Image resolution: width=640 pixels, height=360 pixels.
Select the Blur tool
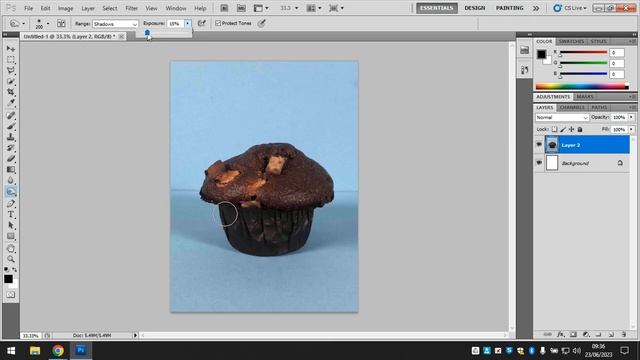coord(11,180)
